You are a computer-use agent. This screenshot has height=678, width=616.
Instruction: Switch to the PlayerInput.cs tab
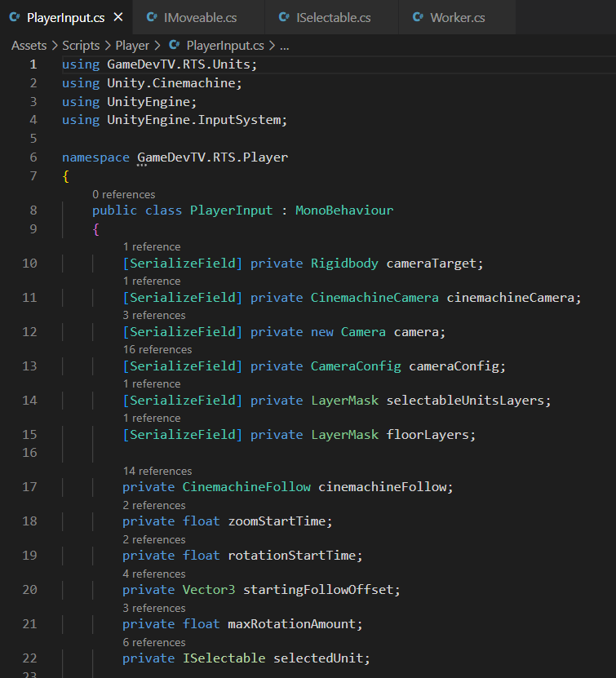[66, 18]
